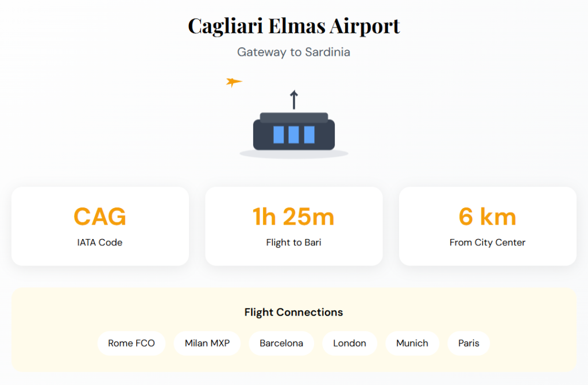Choose the Barcelona flight connection
Image resolution: width=588 pixels, height=385 pixels.
(x=281, y=343)
